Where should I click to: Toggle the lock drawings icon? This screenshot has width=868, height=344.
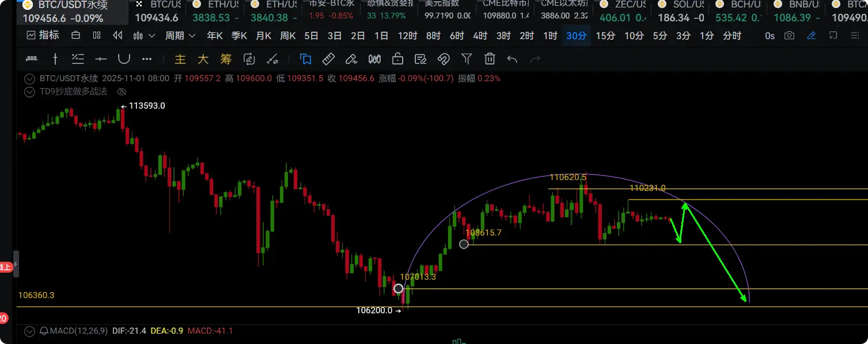pos(397,59)
